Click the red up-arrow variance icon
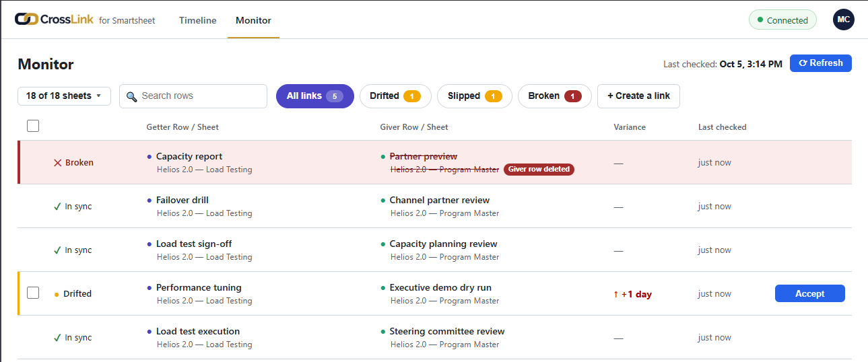Screen dimensions: 868x362 pyautogui.click(x=615, y=294)
